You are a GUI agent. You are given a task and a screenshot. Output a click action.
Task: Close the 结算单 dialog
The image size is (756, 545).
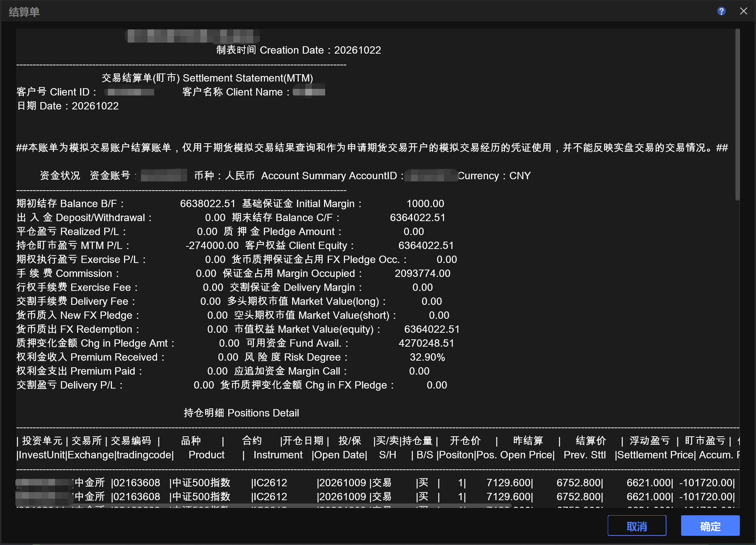pyautogui.click(x=744, y=11)
